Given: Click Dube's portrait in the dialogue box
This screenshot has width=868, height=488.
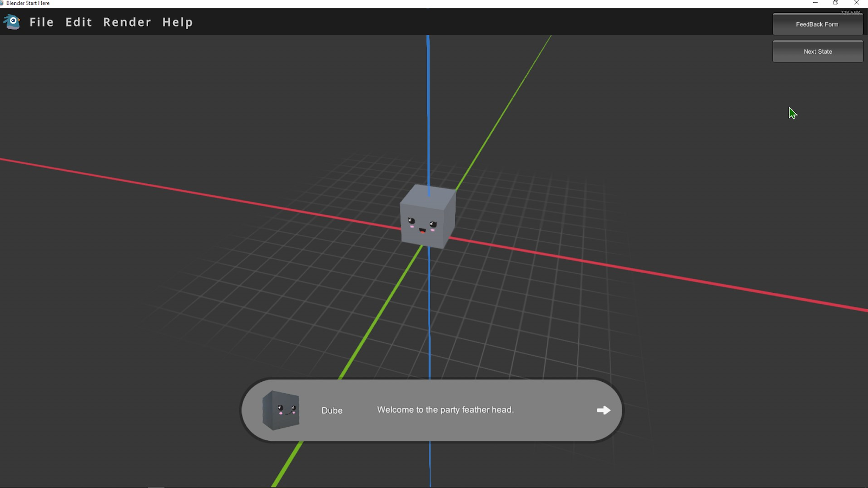Looking at the screenshot, I should 281,410.
